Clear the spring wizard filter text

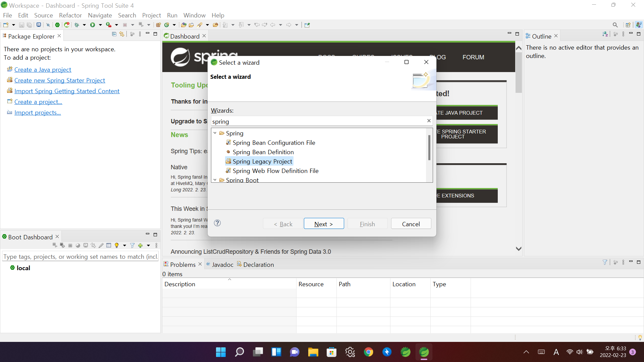tap(429, 121)
